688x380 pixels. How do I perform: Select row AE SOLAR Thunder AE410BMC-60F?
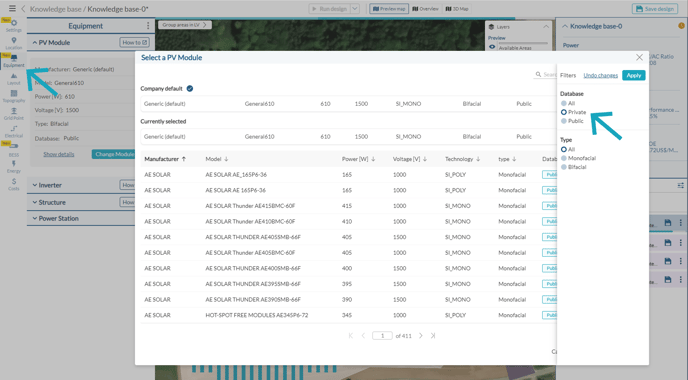pyautogui.click(x=348, y=222)
